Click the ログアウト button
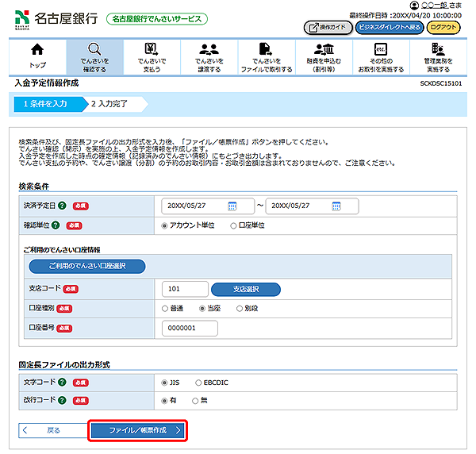476x454 pixels. pyautogui.click(x=444, y=28)
